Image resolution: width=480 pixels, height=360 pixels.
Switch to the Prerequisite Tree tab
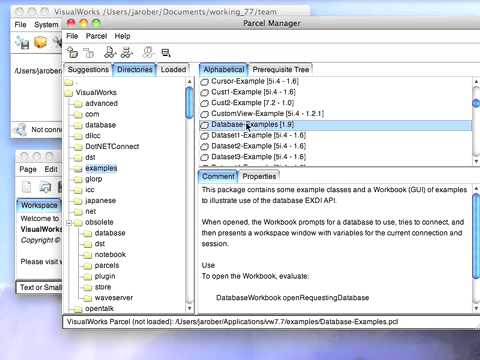[281, 70]
